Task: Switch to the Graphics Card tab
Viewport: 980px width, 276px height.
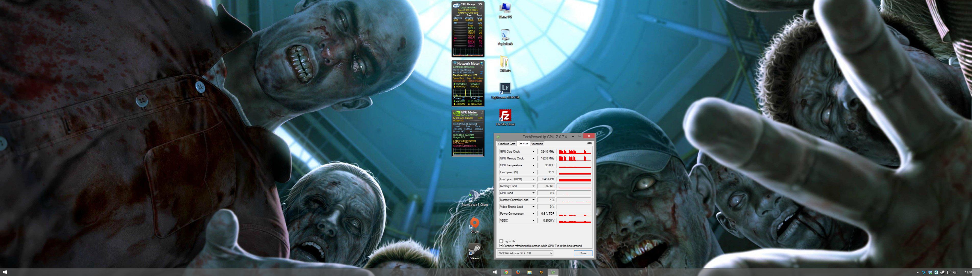Action: (x=507, y=144)
